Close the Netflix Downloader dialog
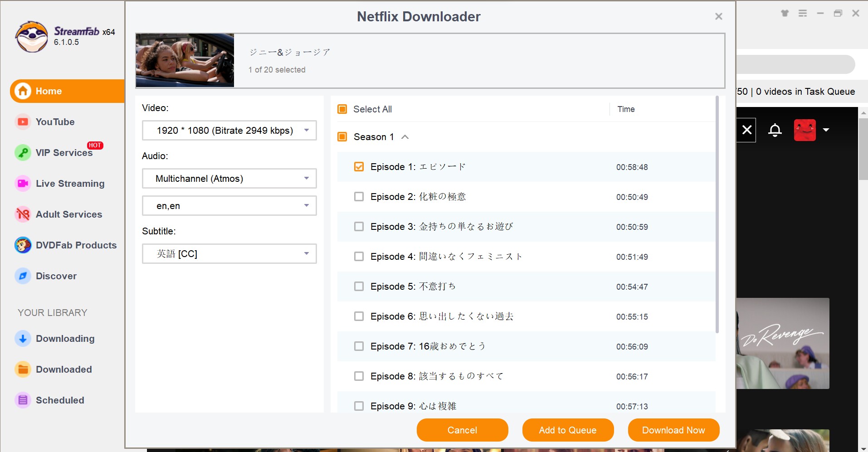This screenshot has height=452, width=868. (719, 16)
